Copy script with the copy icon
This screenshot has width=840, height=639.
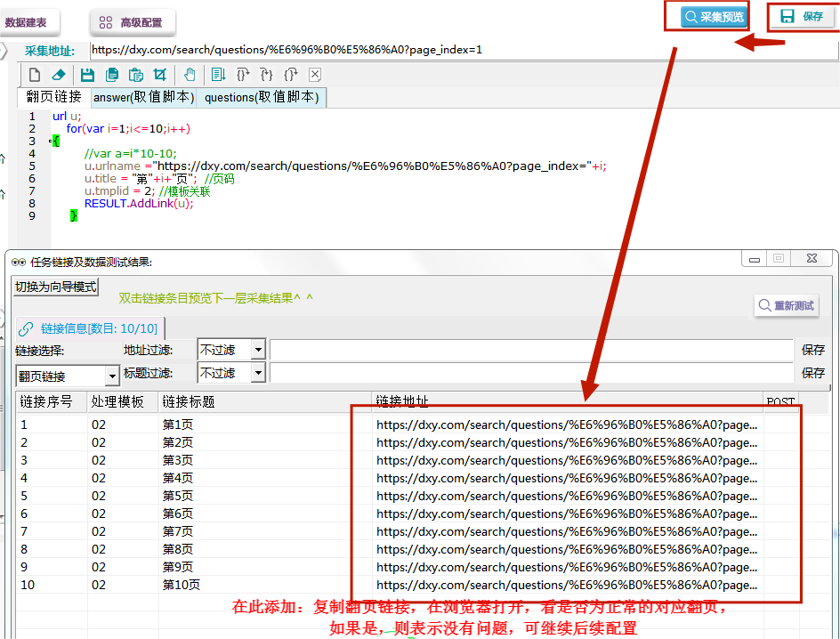(x=112, y=75)
